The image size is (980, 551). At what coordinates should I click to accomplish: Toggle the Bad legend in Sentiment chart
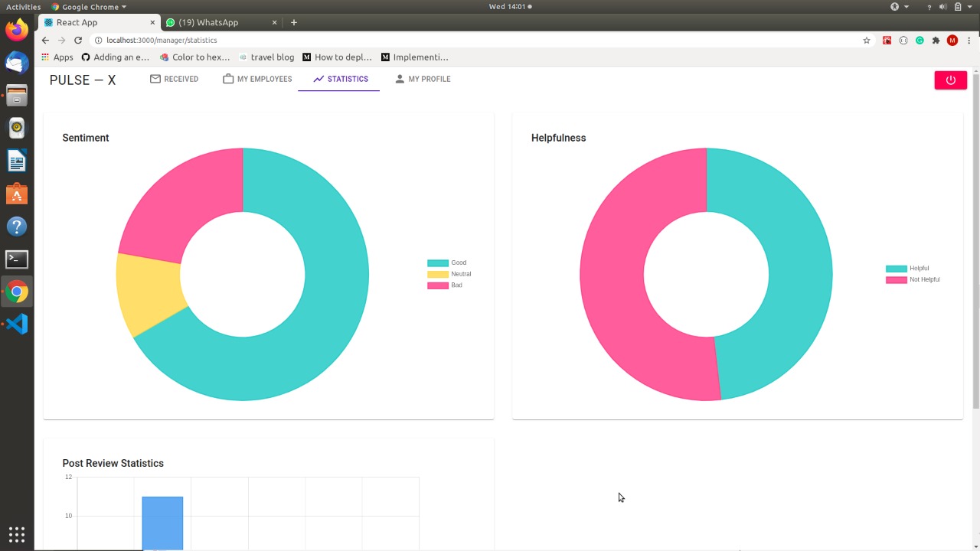click(445, 285)
